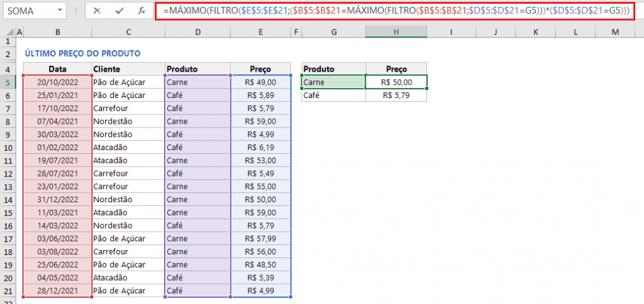Image resolution: width=644 pixels, height=304 pixels.
Task: Select row 5 header
Action: [8, 82]
